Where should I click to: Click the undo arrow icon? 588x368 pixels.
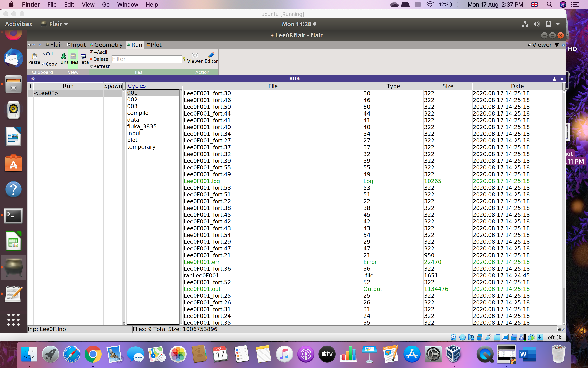click(33, 45)
